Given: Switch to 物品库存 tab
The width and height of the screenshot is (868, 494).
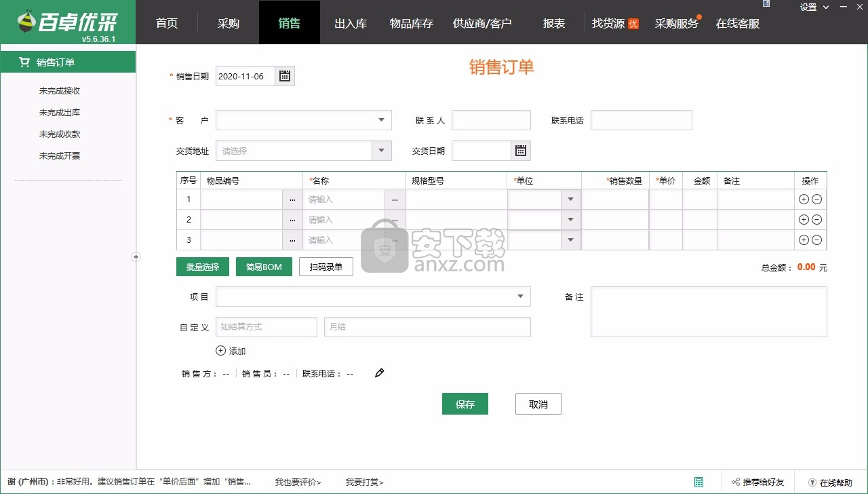Looking at the screenshot, I should coord(412,23).
